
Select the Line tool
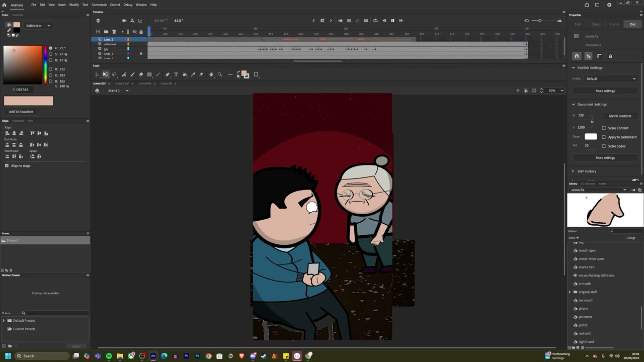click(158, 74)
